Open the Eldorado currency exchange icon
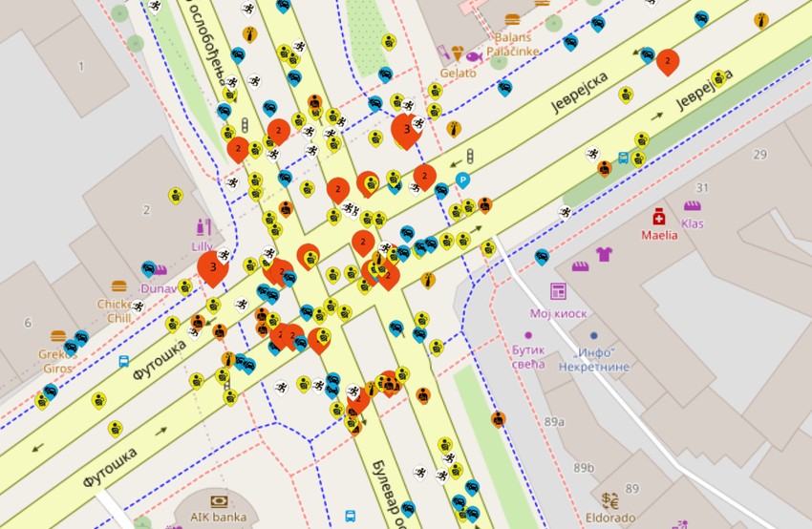This screenshot has width=812, height=529. click(610, 500)
